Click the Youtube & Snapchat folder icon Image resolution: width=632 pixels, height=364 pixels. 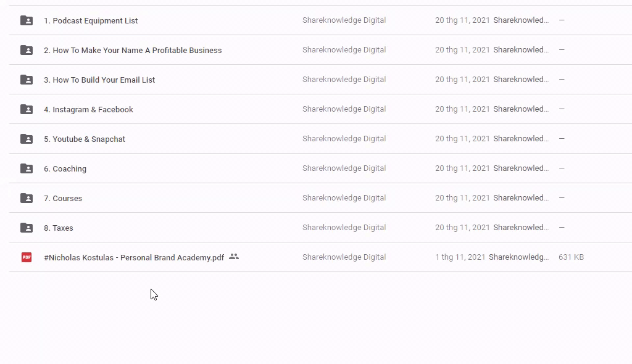pos(27,139)
